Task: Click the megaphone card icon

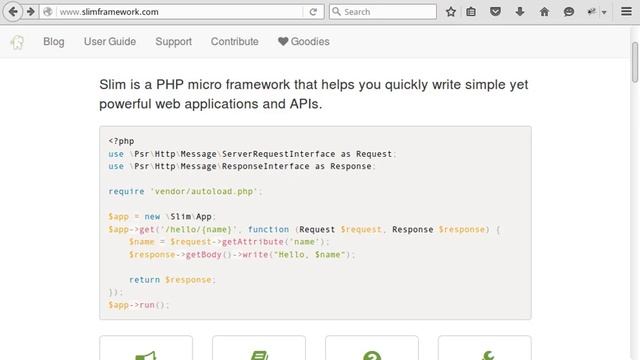Action: point(146,355)
